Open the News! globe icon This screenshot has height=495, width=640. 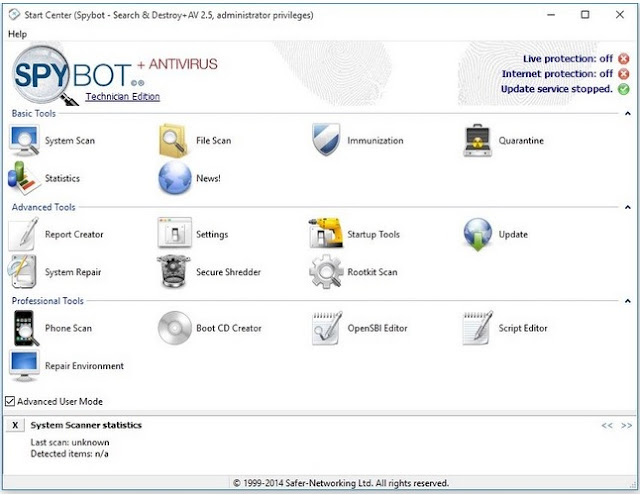click(175, 178)
